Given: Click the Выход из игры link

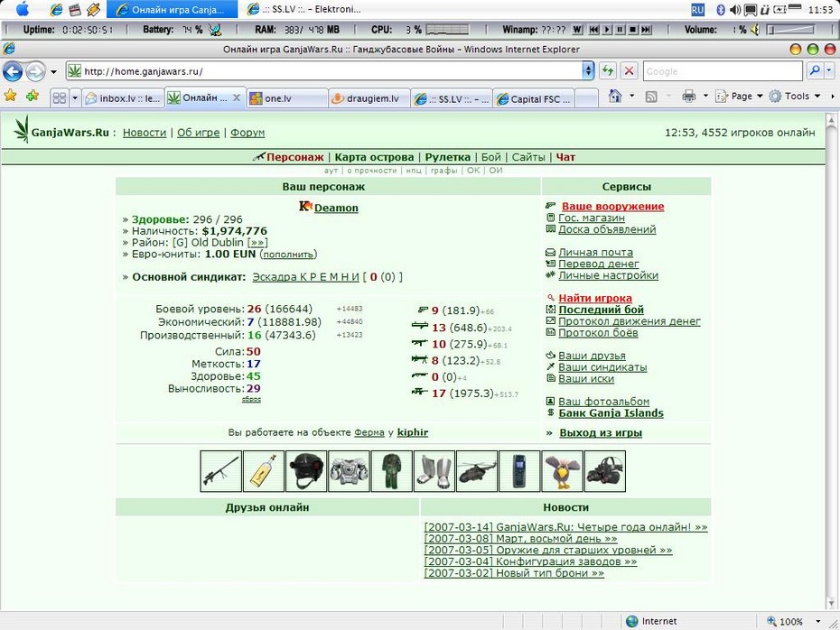Looking at the screenshot, I should (601, 433).
